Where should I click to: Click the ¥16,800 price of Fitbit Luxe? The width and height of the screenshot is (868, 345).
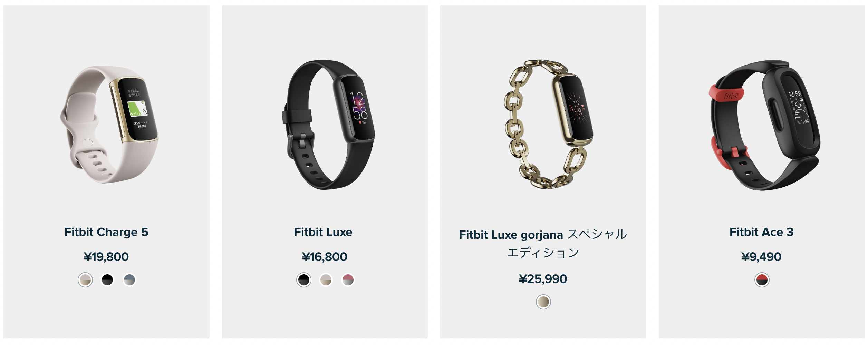pos(325,257)
